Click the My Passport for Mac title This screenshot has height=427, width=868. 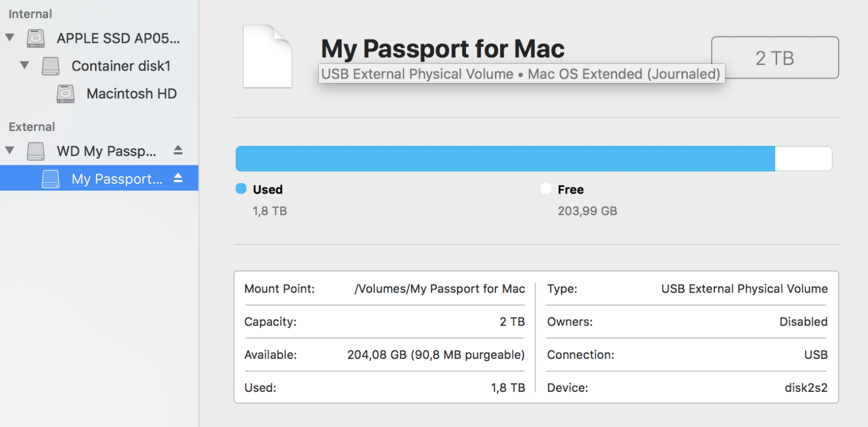click(x=442, y=49)
